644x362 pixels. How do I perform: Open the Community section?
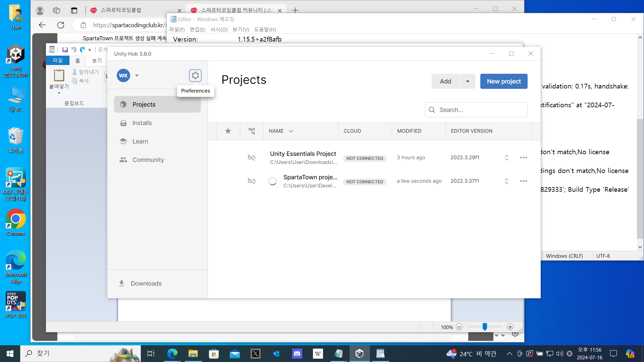coord(157,160)
